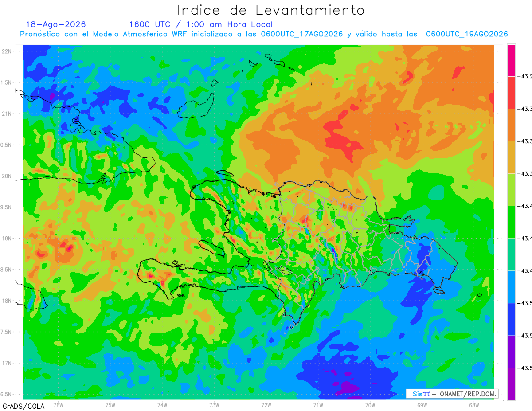Click the purple swatch at bottom of color scale
Image resolution: width=532 pixels, height=411 pixels.
pos(511,384)
